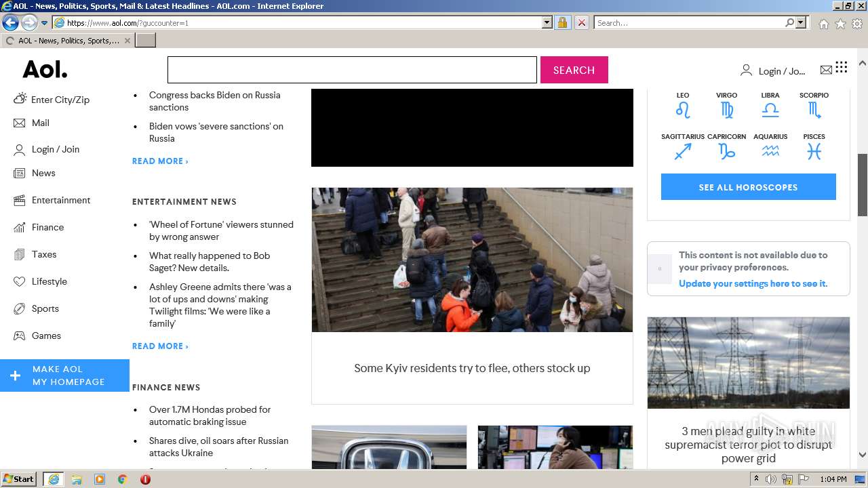Select the Aquarius horoscope sign

coord(770,146)
